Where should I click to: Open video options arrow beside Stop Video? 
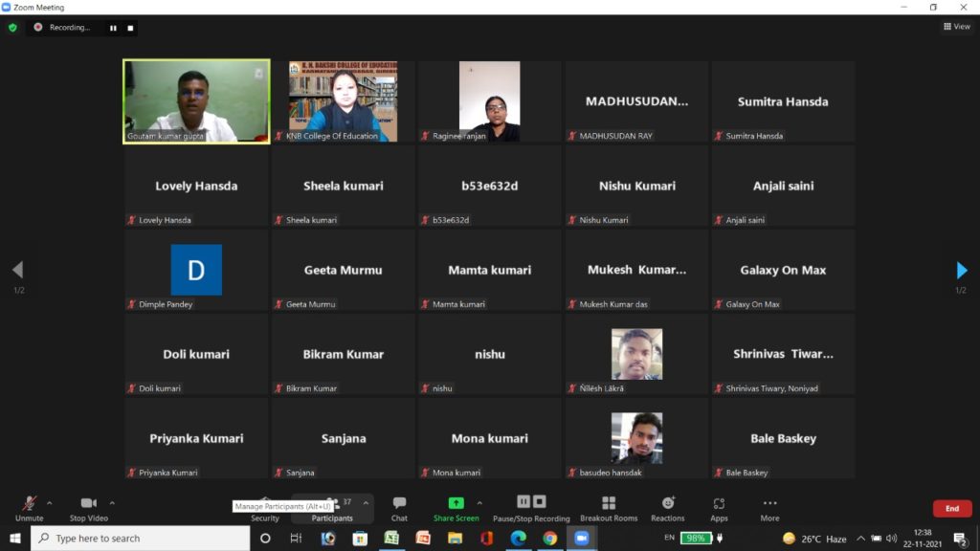[x=112, y=503]
